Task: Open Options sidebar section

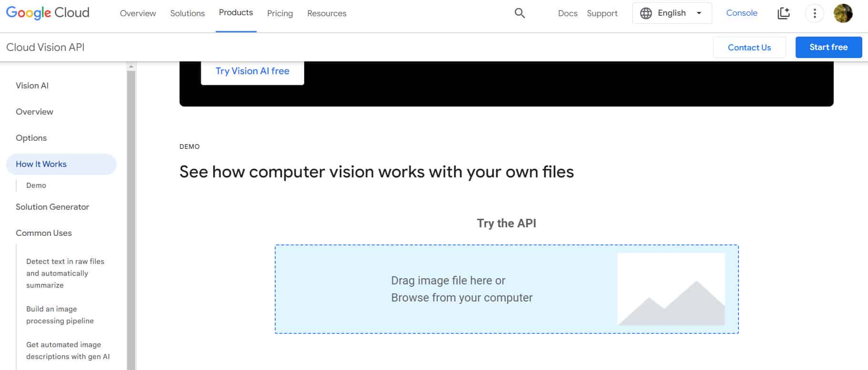Action: [x=31, y=138]
